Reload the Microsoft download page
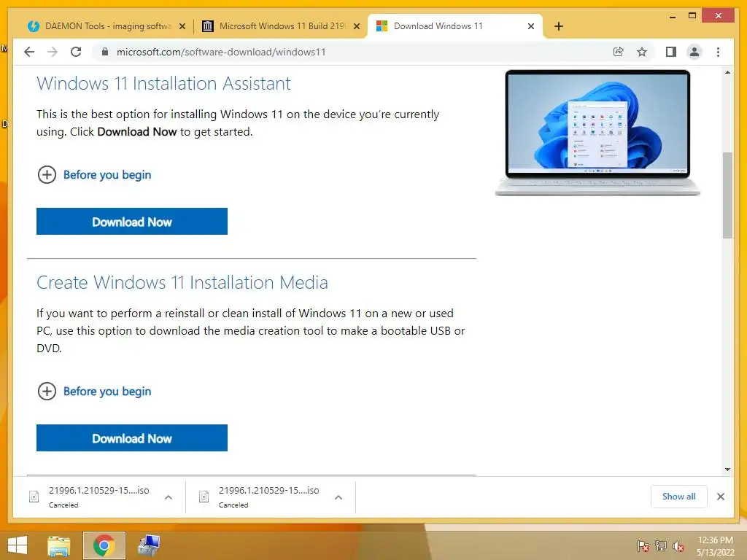The image size is (747, 560). point(76,52)
